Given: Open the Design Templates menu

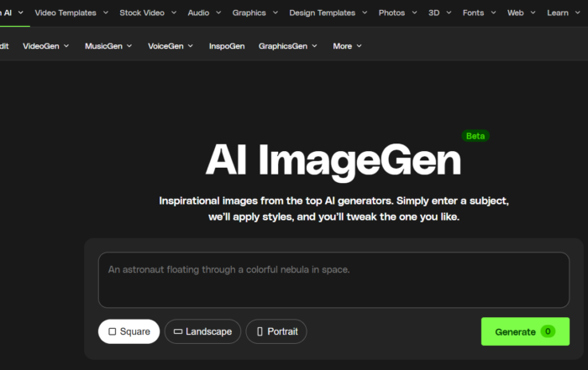Looking at the screenshot, I should (328, 13).
